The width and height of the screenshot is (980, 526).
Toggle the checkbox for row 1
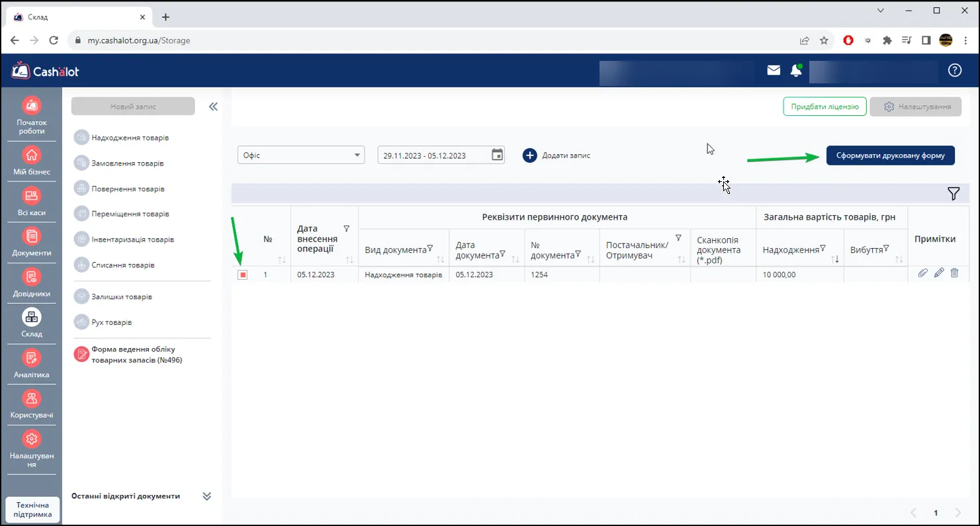[243, 275]
